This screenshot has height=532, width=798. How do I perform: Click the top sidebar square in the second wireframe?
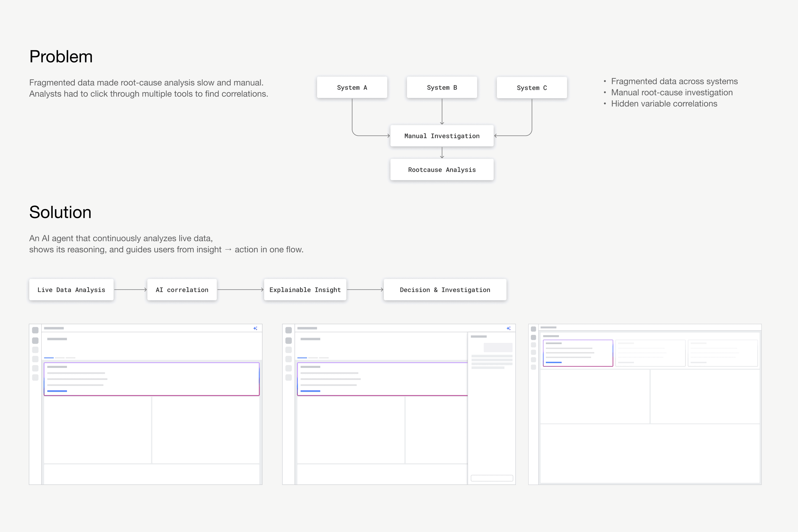click(x=289, y=330)
